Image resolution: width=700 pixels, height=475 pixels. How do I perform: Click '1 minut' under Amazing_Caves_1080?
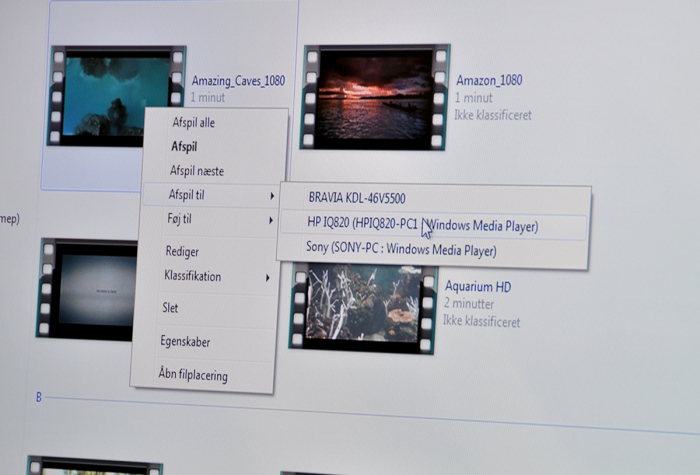point(208,97)
